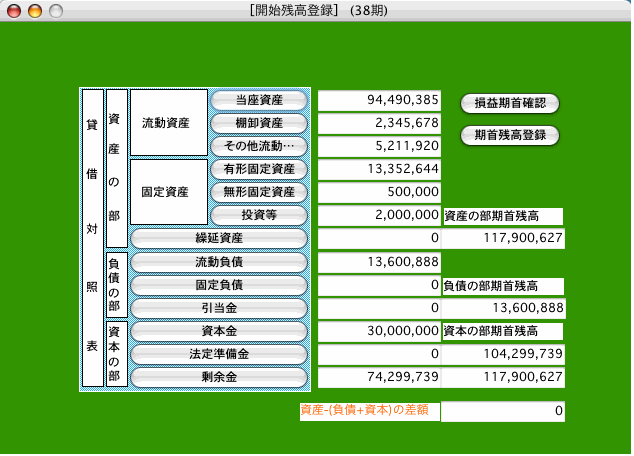Select the 法定準備金 button
This screenshot has width=634, height=456.
tap(218, 354)
